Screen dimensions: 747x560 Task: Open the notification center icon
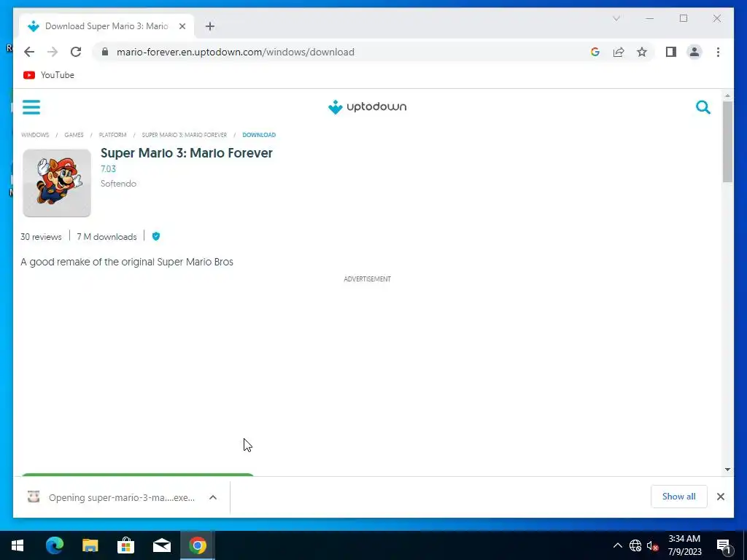(x=724, y=546)
